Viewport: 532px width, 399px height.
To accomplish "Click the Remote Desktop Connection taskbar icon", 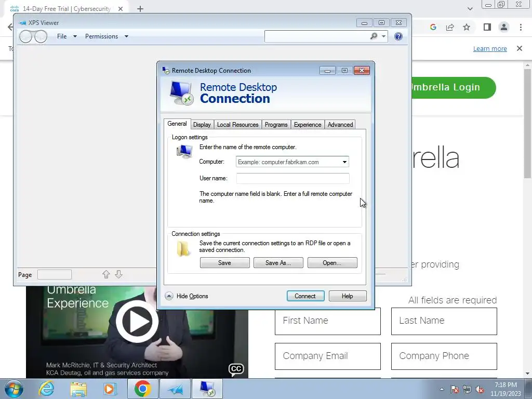I will click(x=207, y=389).
